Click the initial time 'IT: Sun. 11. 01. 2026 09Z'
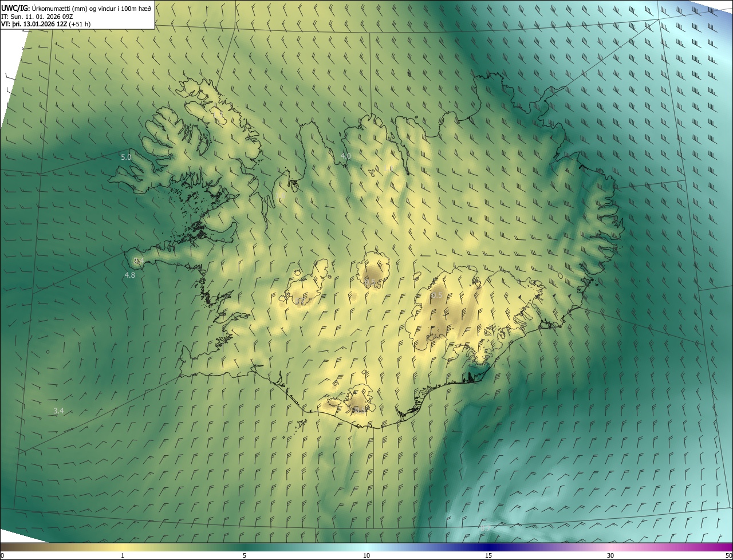 tap(35, 16)
